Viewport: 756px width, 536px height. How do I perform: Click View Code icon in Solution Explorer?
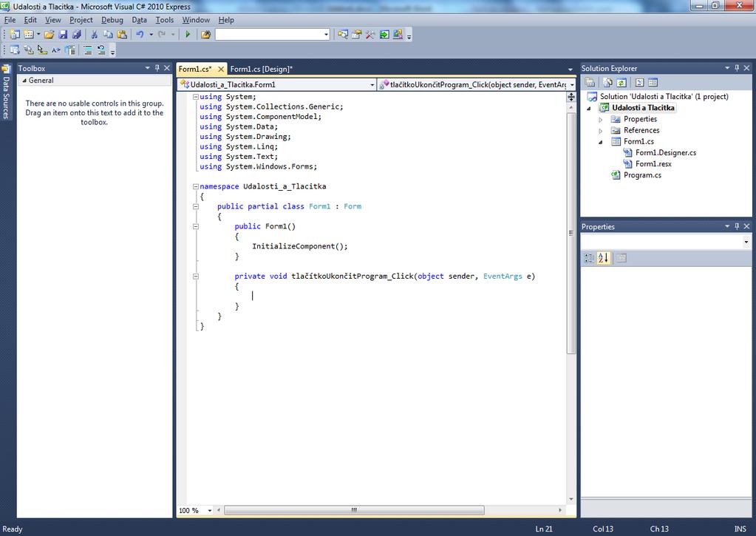coord(639,83)
